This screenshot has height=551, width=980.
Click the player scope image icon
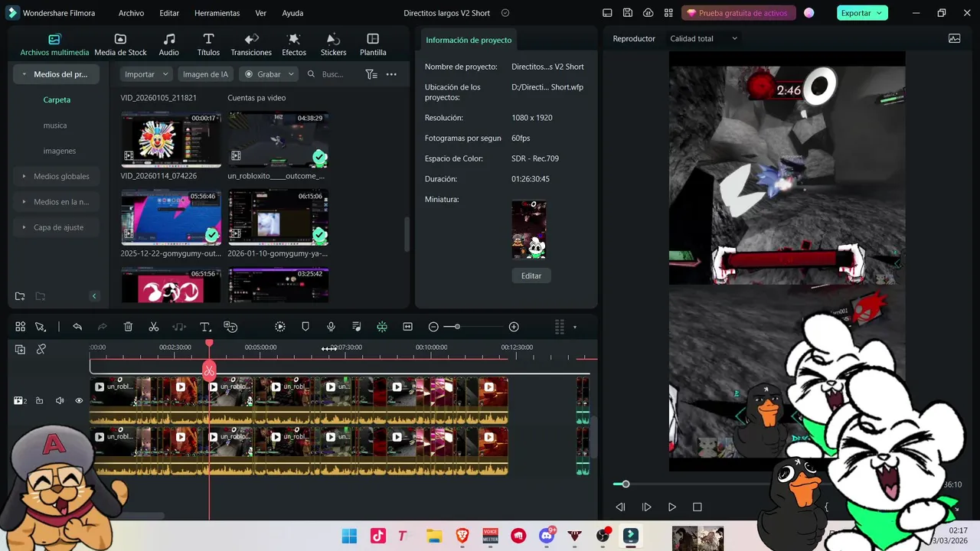pos(954,38)
